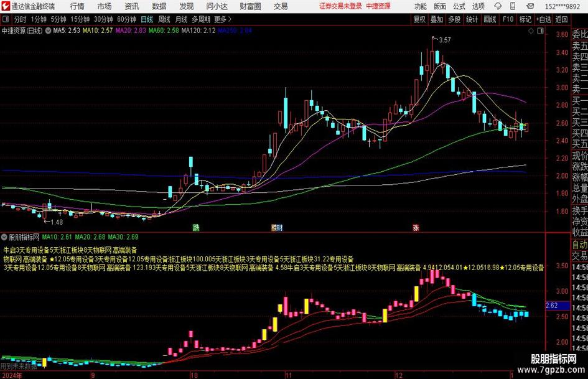The image size is (588, 379).
Task: Switch to 月线 monthly period
Action: (x=181, y=19)
